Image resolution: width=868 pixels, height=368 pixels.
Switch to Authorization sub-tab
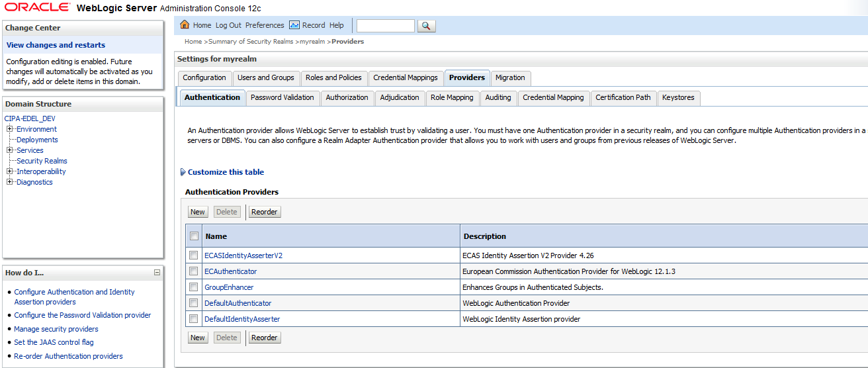[x=347, y=98]
